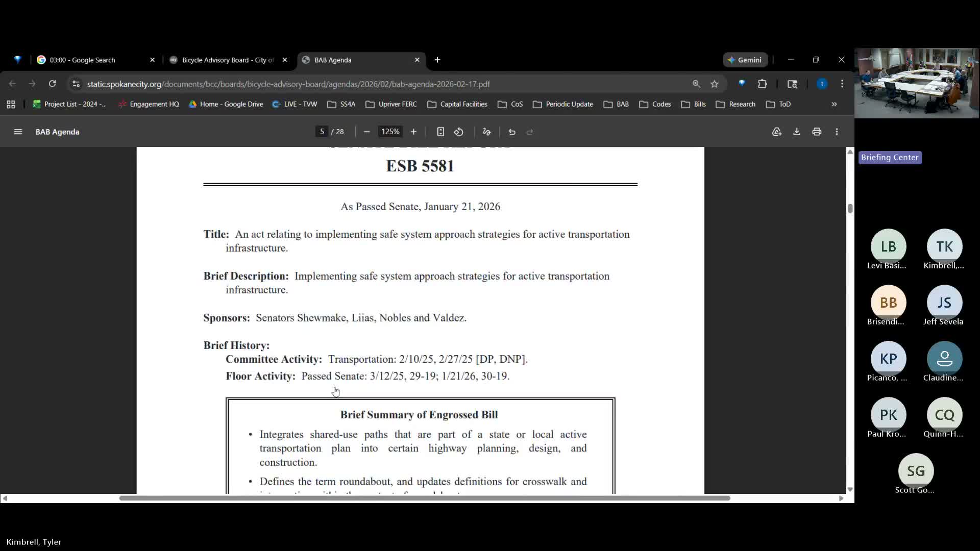Toggle the PDF sidebar menu
This screenshot has width=980, height=551.
pyautogui.click(x=18, y=132)
